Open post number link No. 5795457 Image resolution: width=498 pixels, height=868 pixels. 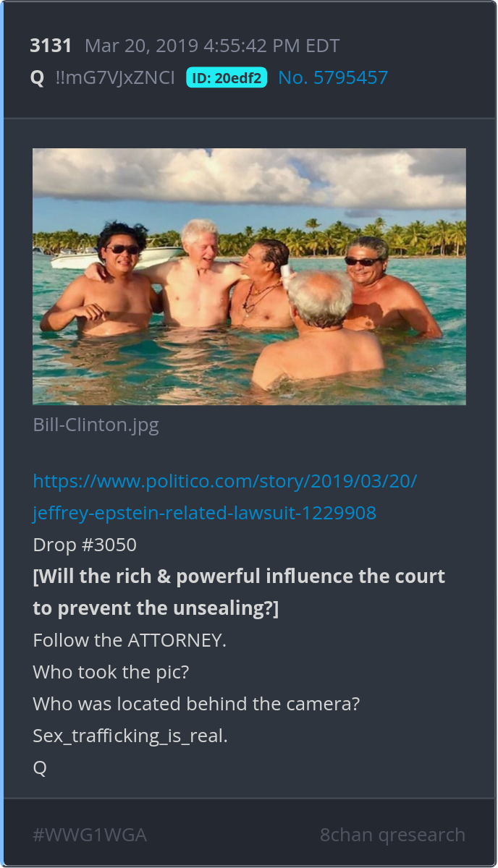333,77
